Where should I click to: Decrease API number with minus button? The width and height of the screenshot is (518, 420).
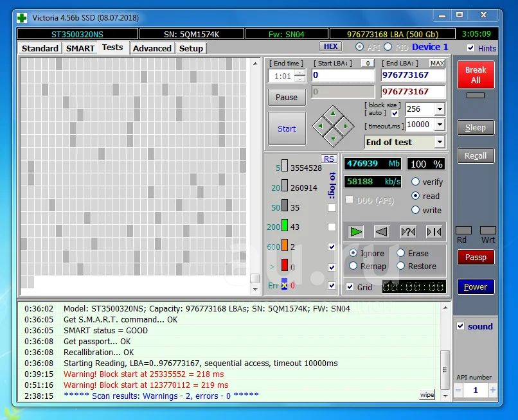click(458, 390)
